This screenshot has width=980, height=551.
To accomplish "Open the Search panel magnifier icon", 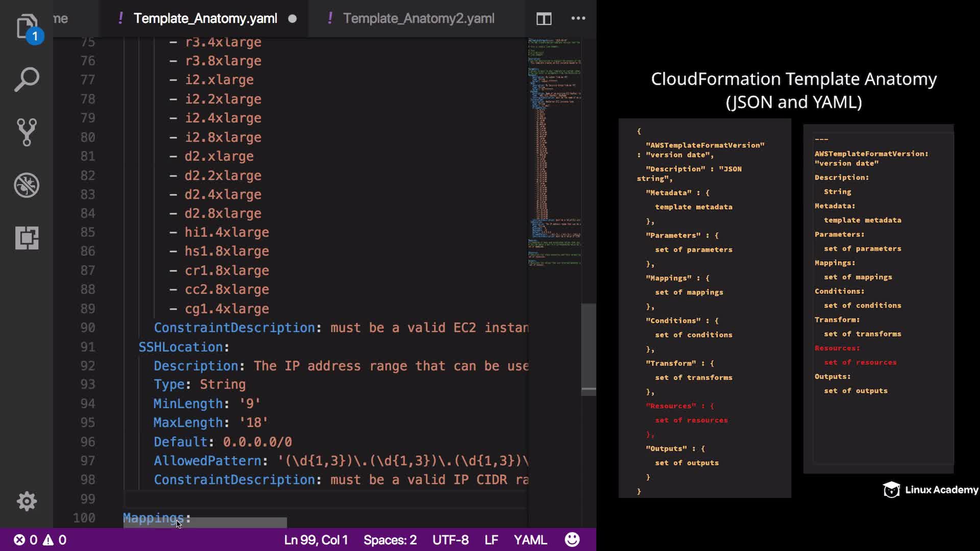I will click(x=27, y=80).
